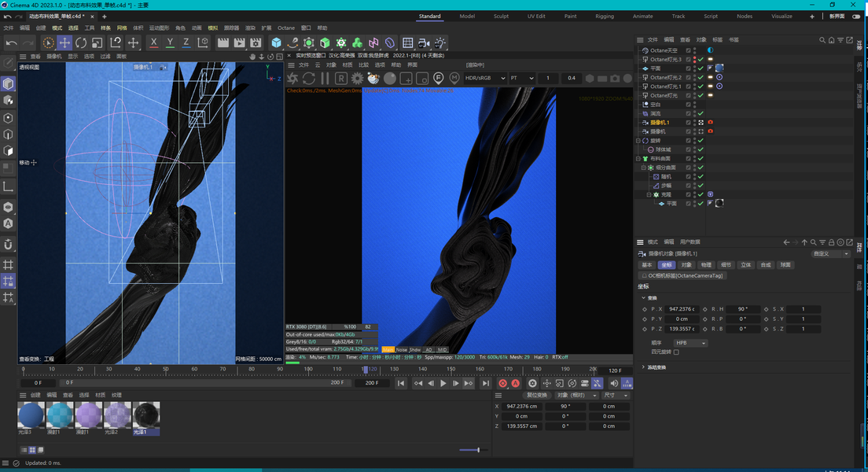Open the 运动图形 menu in the menu bar
868x472 pixels.
click(x=159, y=28)
